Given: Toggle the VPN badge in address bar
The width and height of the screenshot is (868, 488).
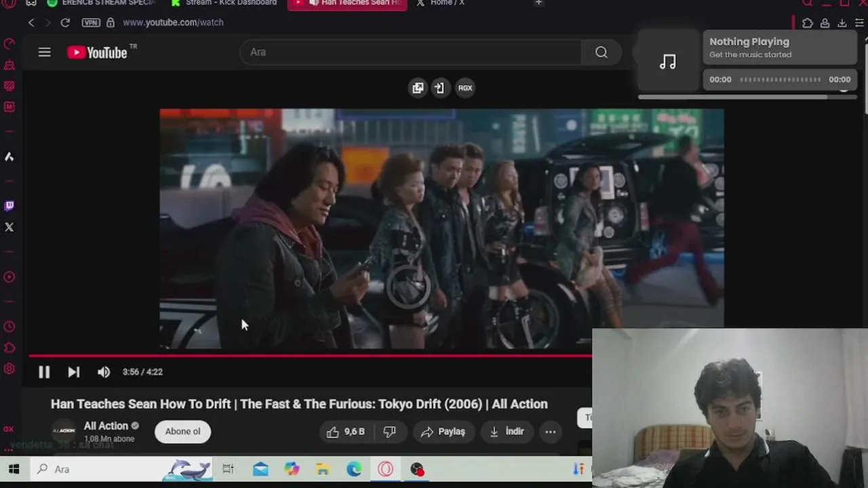Looking at the screenshot, I should 91,22.
